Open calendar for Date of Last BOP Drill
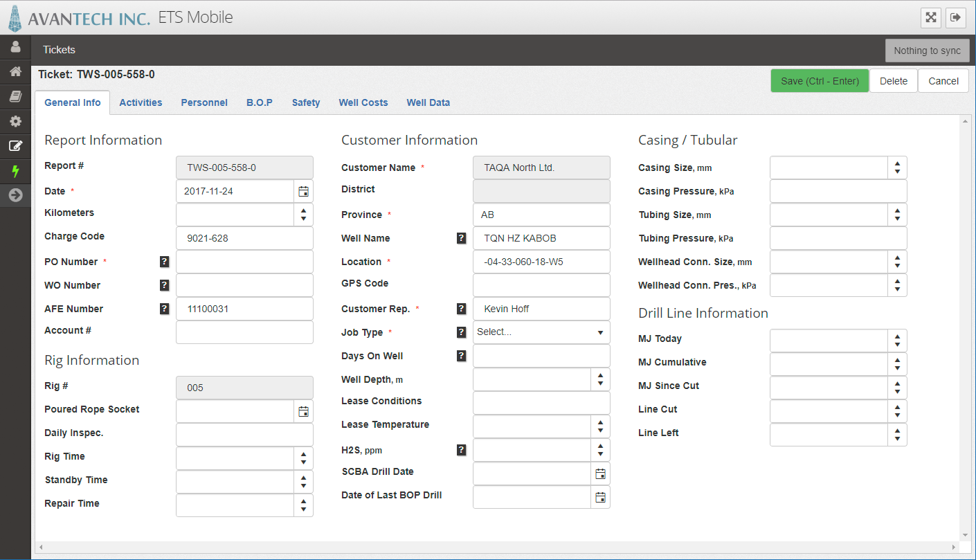This screenshot has width=976, height=560. coord(600,497)
